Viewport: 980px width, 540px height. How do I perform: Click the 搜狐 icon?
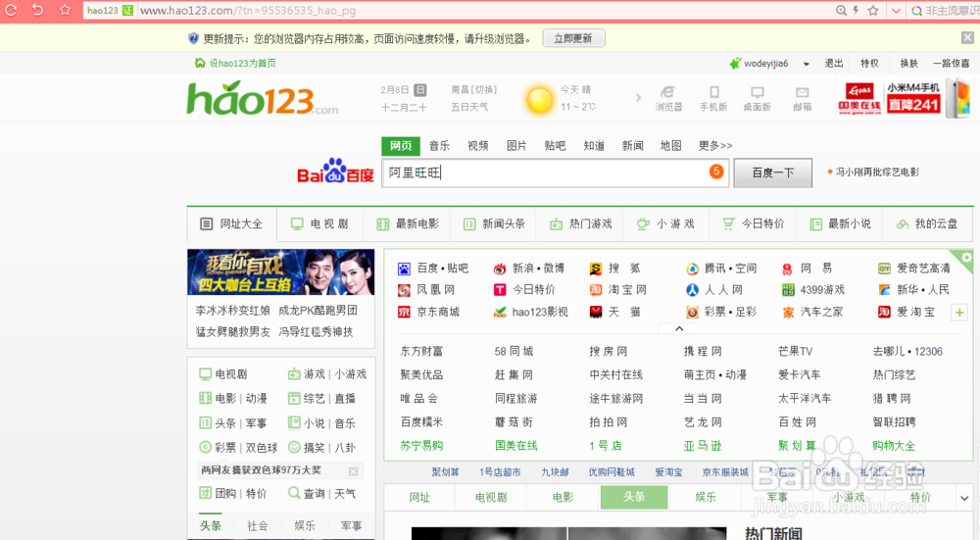pos(595,269)
